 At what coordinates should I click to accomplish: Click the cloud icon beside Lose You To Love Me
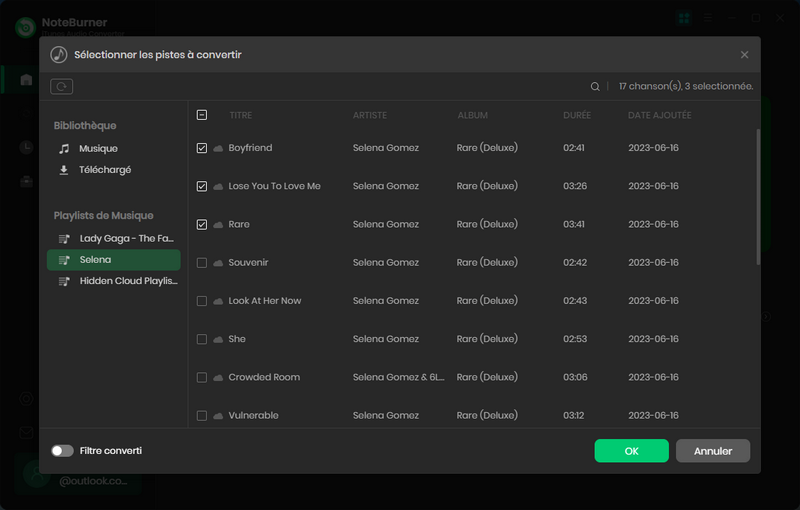(218, 187)
